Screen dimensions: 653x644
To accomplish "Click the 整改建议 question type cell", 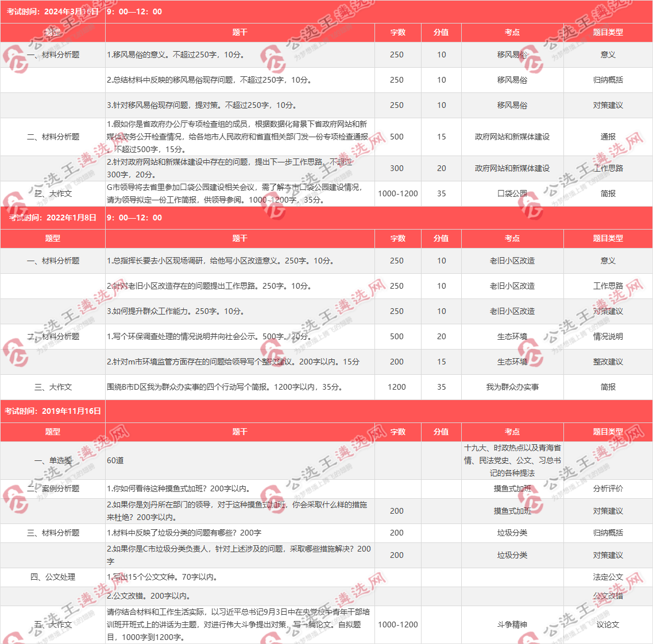I will [x=608, y=362].
